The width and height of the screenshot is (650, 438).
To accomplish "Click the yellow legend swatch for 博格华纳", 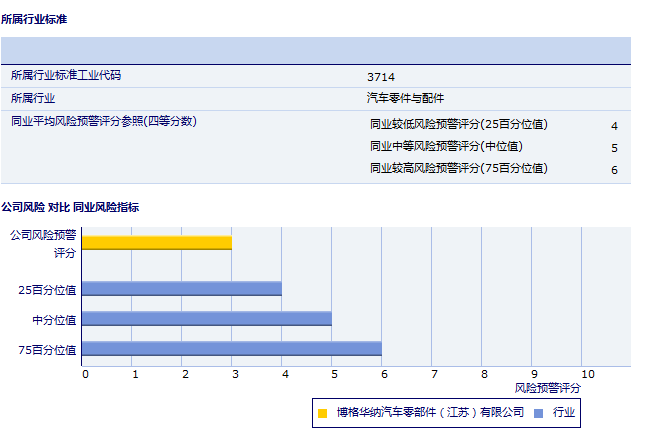I will [322, 412].
